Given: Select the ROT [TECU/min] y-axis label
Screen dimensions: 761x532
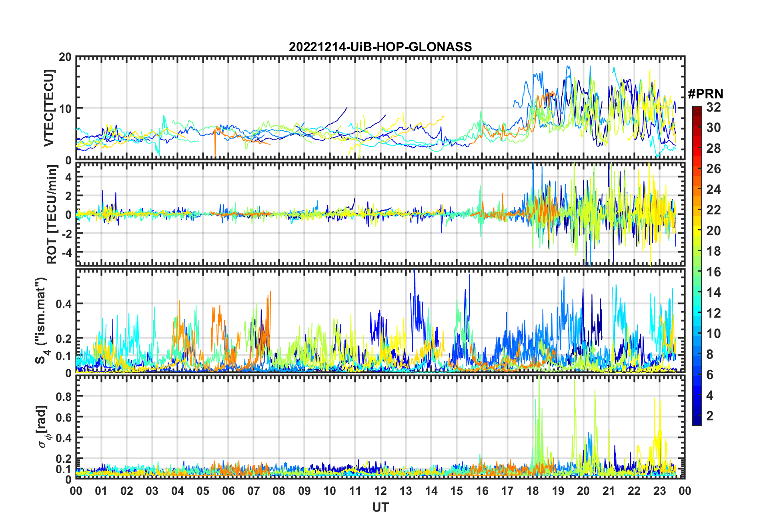Looking at the screenshot, I should 52,214.
